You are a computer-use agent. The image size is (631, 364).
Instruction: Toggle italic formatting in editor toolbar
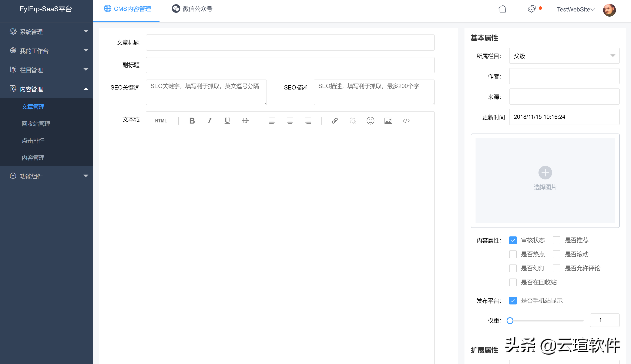pos(209,121)
